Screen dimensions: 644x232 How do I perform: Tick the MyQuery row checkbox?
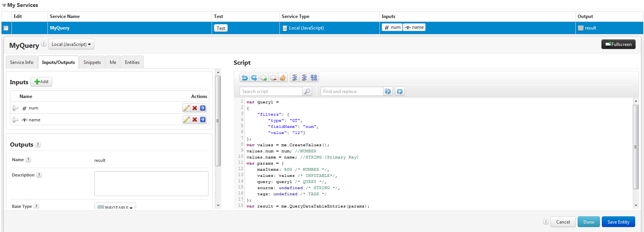6,28
